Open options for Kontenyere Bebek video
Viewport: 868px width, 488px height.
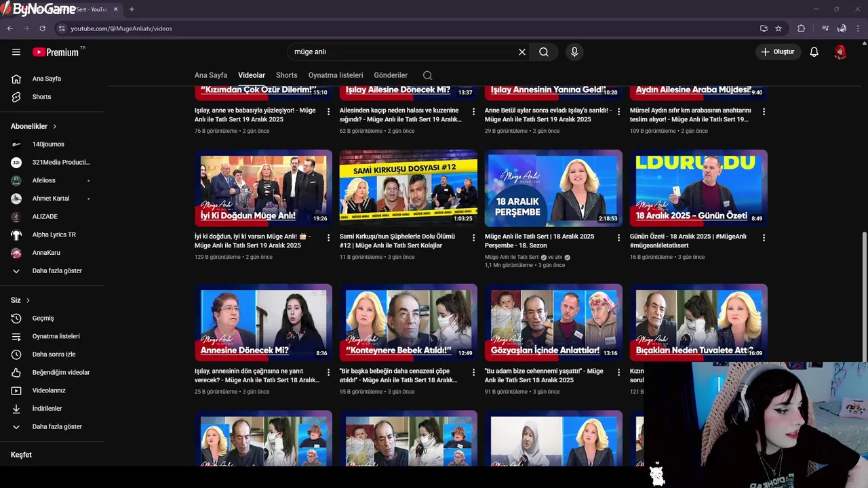[474, 373]
